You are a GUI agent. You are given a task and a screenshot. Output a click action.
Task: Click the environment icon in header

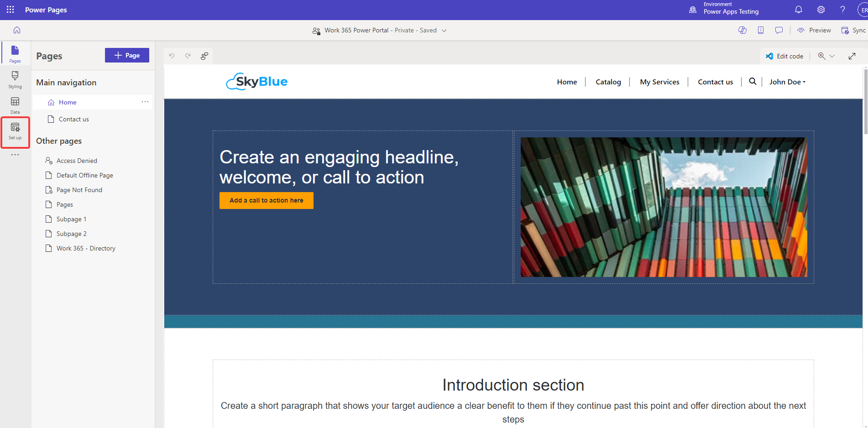[693, 10]
